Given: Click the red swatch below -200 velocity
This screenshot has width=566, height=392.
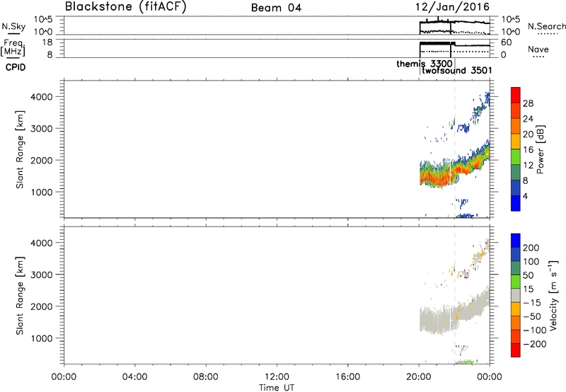Looking at the screenshot, I should click(x=516, y=350).
